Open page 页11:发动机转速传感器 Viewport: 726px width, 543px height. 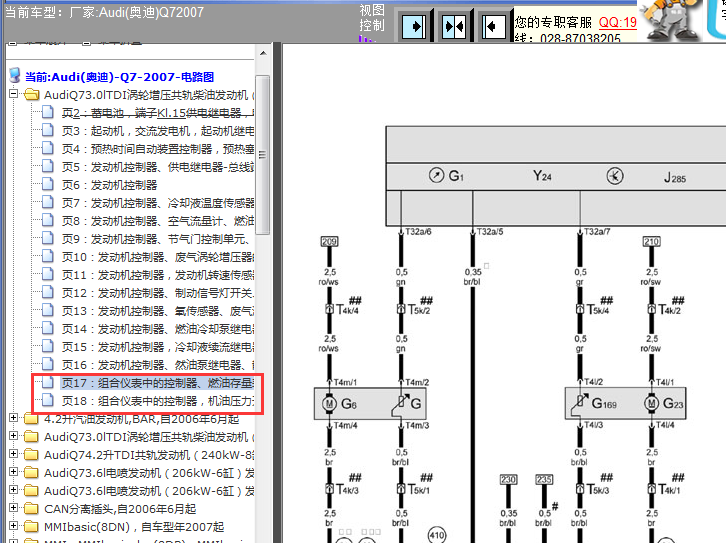click(157, 275)
